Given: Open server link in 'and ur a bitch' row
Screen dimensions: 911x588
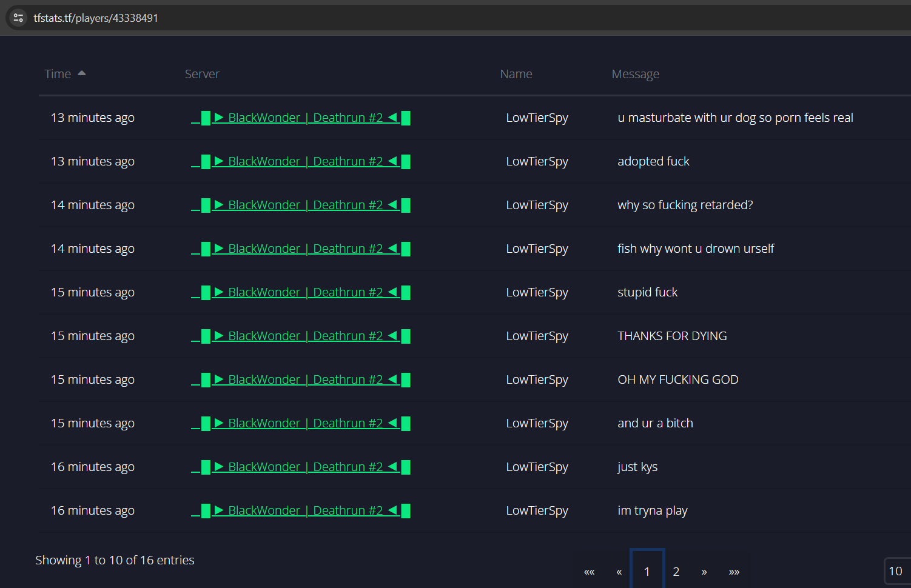Looking at the screenshot, I should pos(301,423).
